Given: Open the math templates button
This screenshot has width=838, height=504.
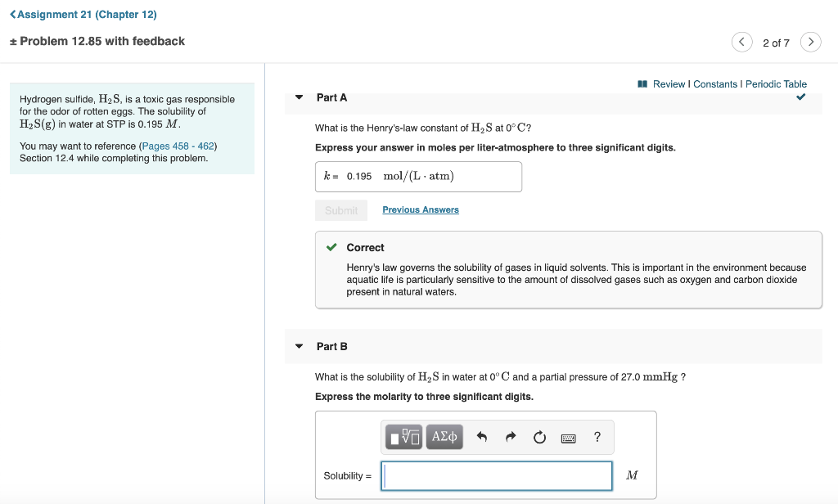Looking at the screenshot, I should [403, 437].
